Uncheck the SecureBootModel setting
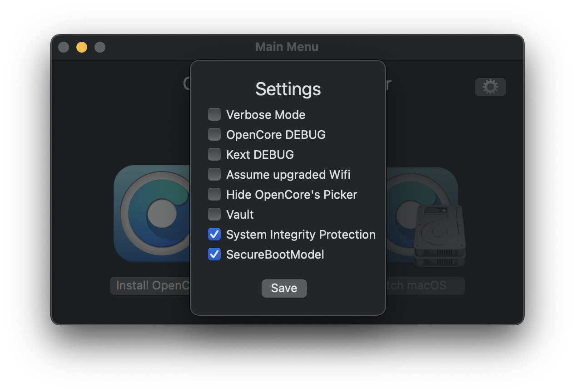The width and height of the screenshot is (575, 392). tap(214, 254)
